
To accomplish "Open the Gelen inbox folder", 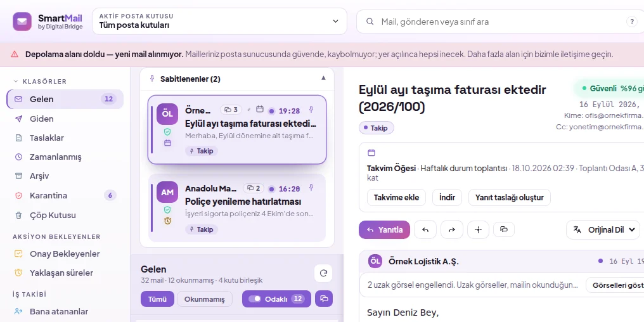I will tap(65, 99).
